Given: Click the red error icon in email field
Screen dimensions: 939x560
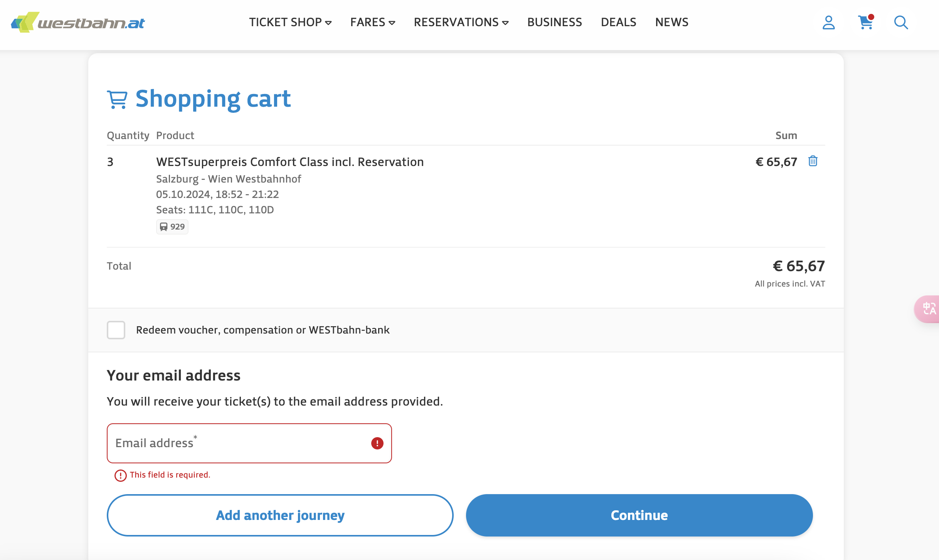Looking at the screenshot, I should 377,443.
